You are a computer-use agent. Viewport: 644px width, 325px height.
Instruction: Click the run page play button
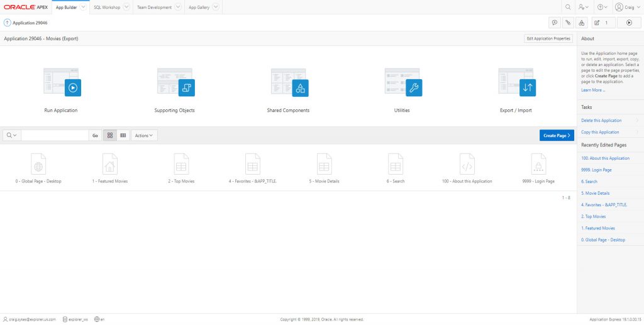[x=629, y=23]
